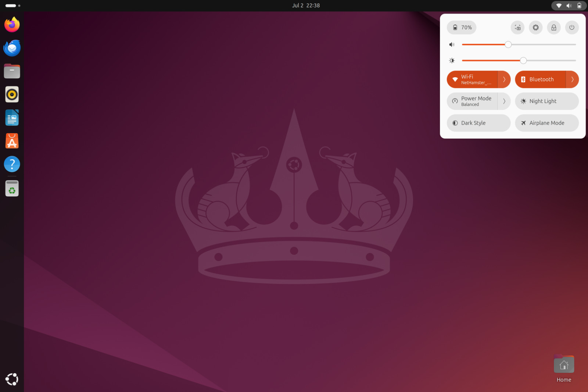Open LibreOffice Writer from the dock
The height and width of the screenshot is (392, 588).
(x=12, y=118)
